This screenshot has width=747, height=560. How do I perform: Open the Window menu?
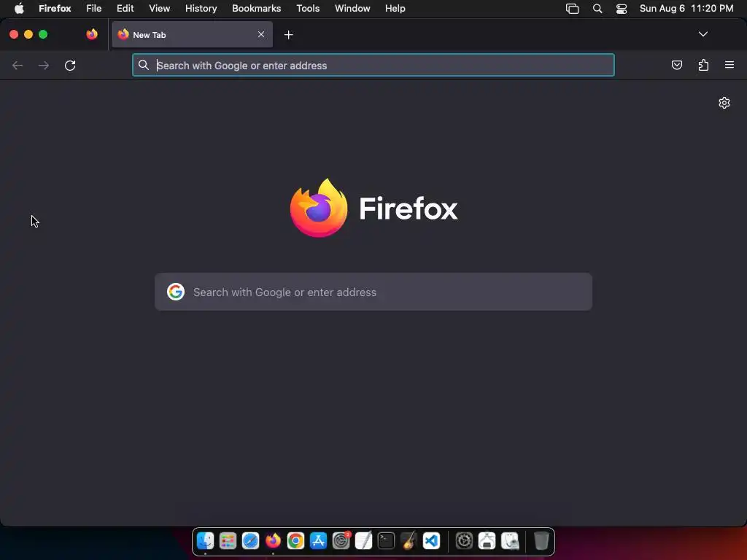pos(352,8)
